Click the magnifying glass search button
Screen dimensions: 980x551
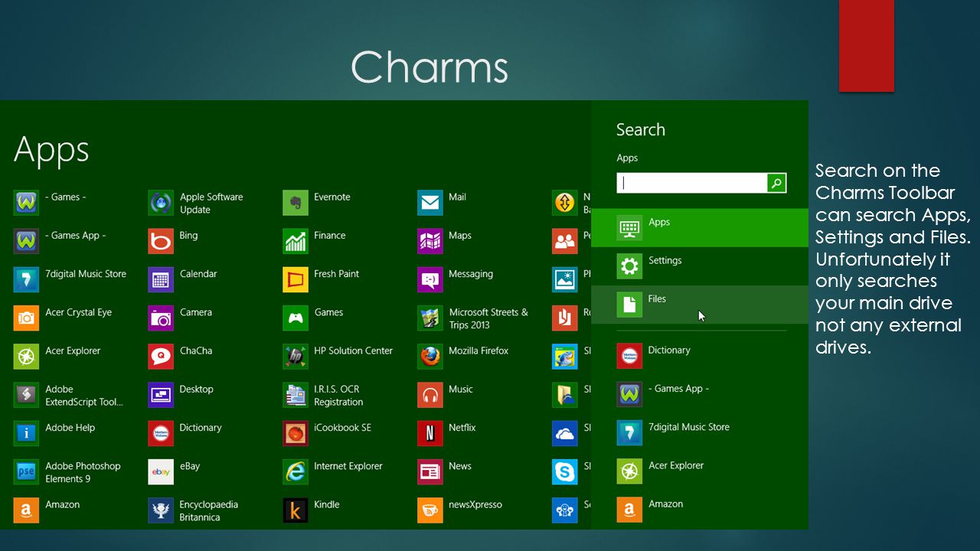[x=776, y=183]
